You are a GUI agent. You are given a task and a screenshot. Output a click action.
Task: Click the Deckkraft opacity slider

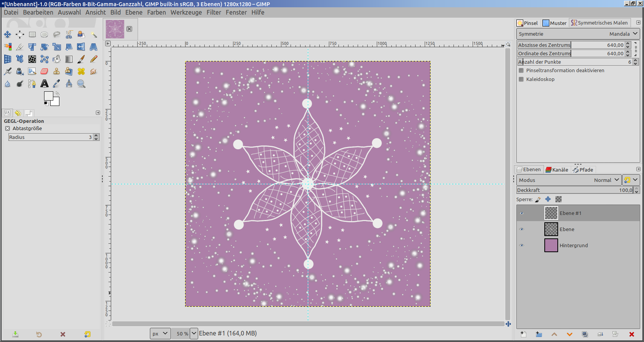(x=574, y=190)
